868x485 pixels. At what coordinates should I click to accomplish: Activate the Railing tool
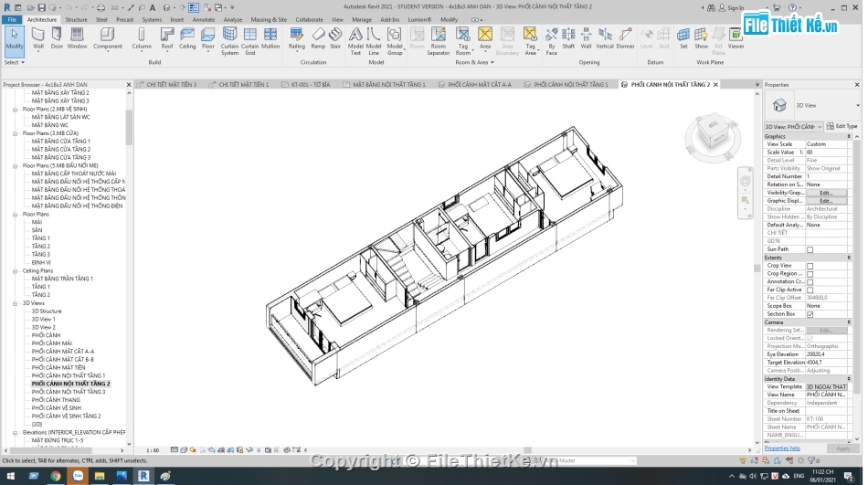point(297,38)
